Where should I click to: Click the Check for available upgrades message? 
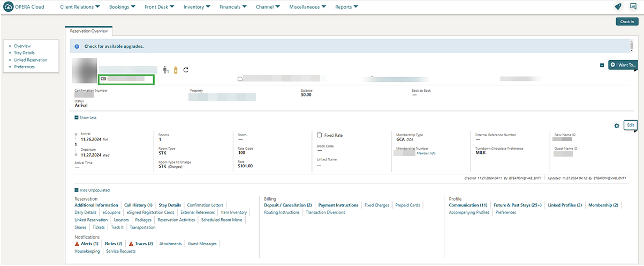(x=114, y=47)
